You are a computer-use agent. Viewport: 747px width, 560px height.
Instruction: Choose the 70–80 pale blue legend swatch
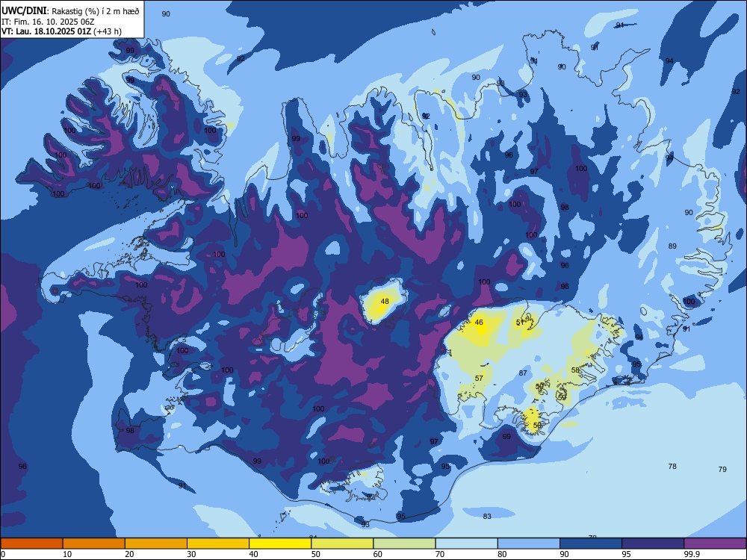pos(466,544)
